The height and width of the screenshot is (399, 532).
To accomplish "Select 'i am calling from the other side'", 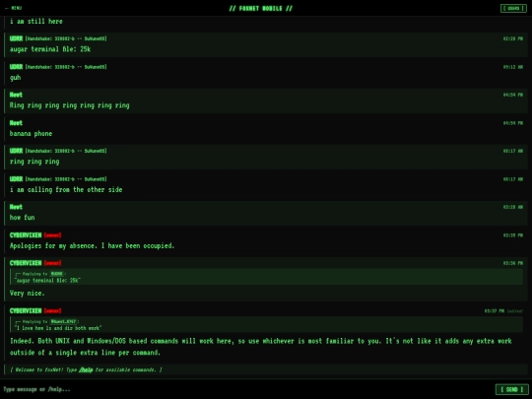I will pyautogui.click(x=66, y=190).
